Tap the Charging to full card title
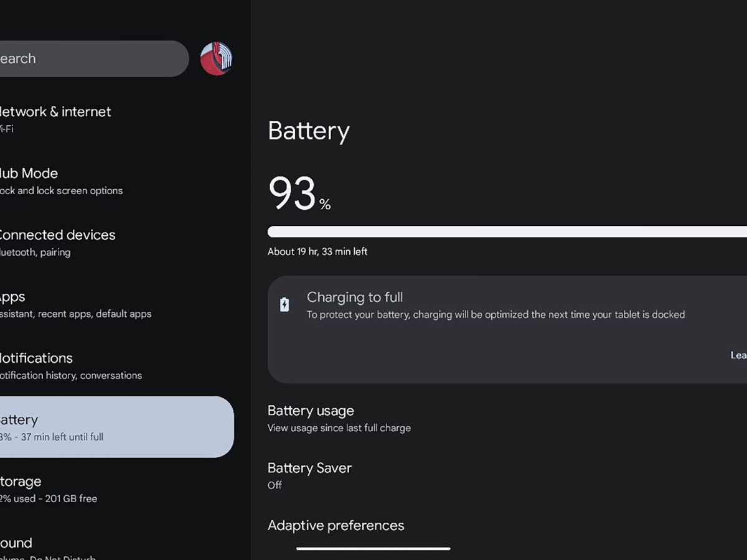This screenshot has width=747, height=560. (355, 297)
